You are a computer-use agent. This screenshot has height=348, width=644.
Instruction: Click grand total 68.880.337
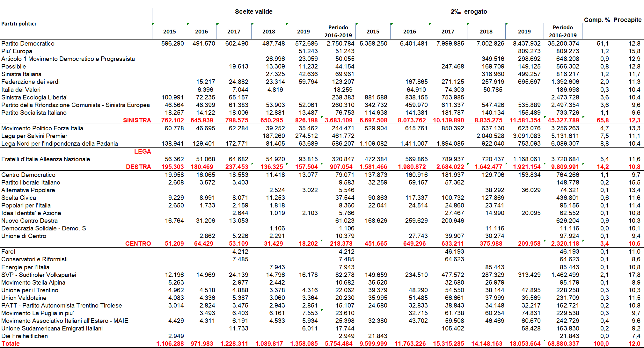563,344
